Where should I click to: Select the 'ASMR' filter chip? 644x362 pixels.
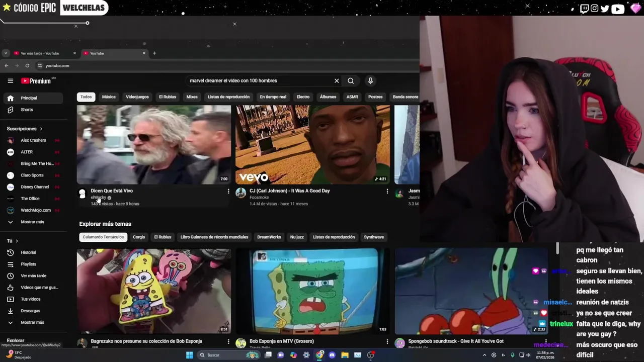(352, 97)
